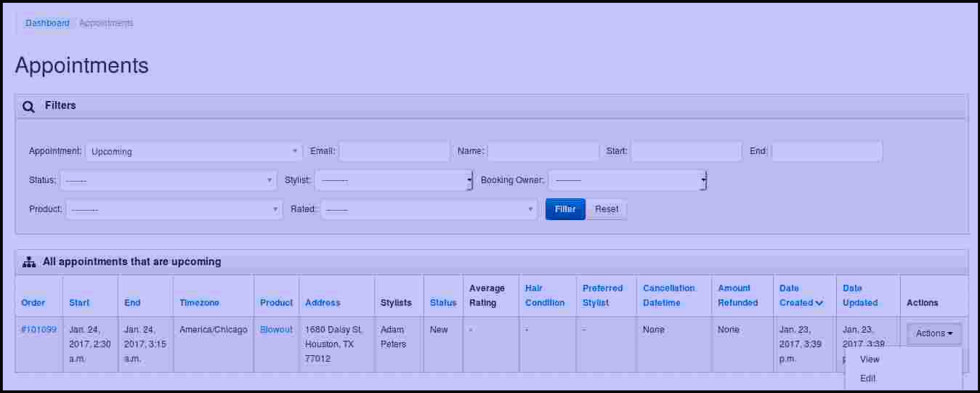The width and height of the screenshot is (980, 393).
Task: Sort by Cancellation Datetime column header
Action: click(x=669, y=296)
